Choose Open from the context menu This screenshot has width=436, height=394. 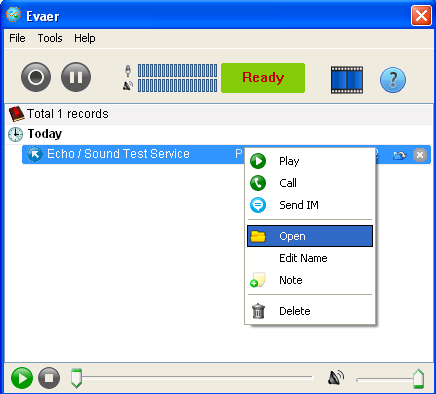tap(310, 236)
